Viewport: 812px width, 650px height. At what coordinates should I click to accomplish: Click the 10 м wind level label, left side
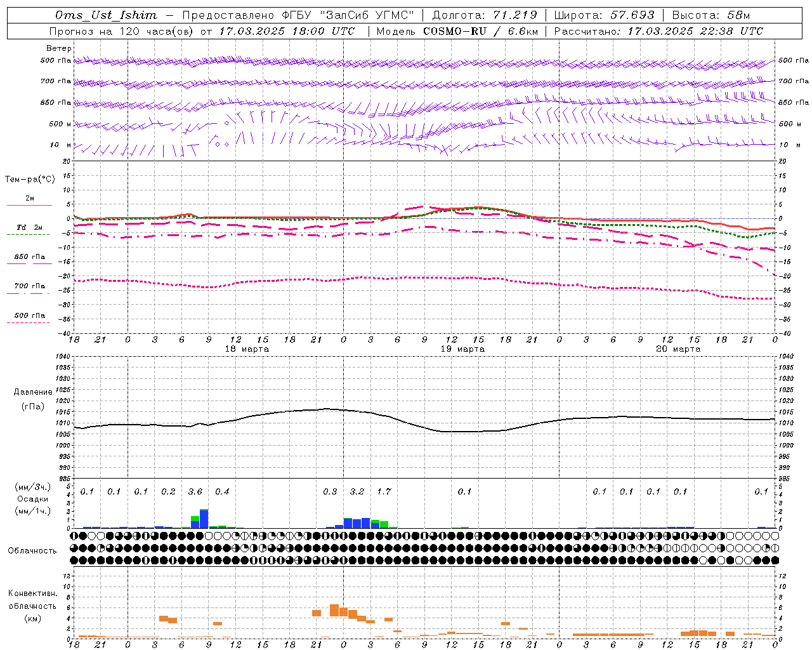[61, 145]
